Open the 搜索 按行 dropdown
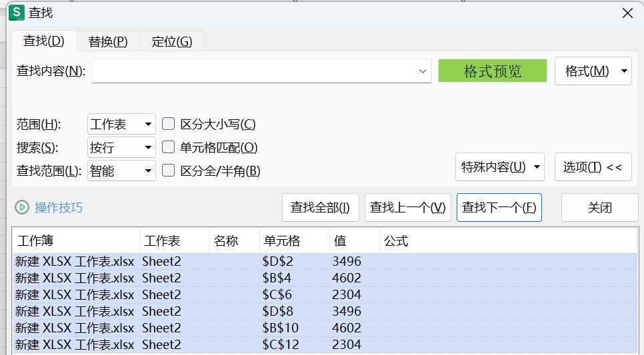The height and width of the screenshot is (355, 644). 121,147
